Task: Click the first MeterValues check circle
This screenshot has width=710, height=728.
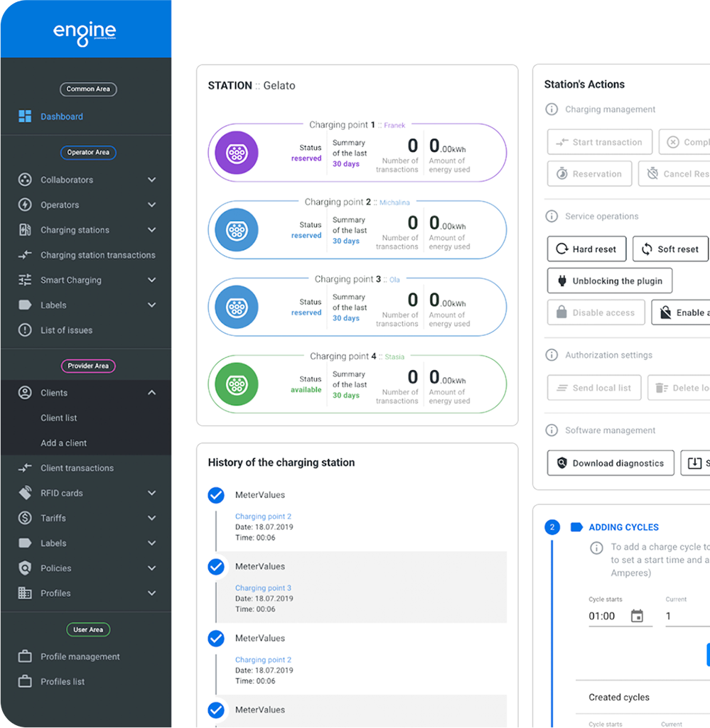Action: 216,495
